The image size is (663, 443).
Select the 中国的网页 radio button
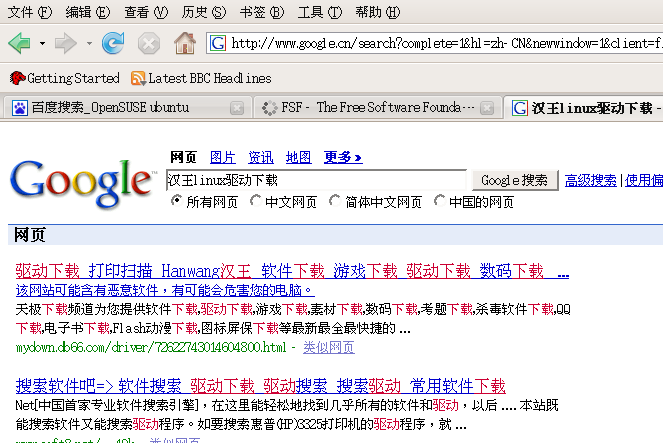point(440,201)
